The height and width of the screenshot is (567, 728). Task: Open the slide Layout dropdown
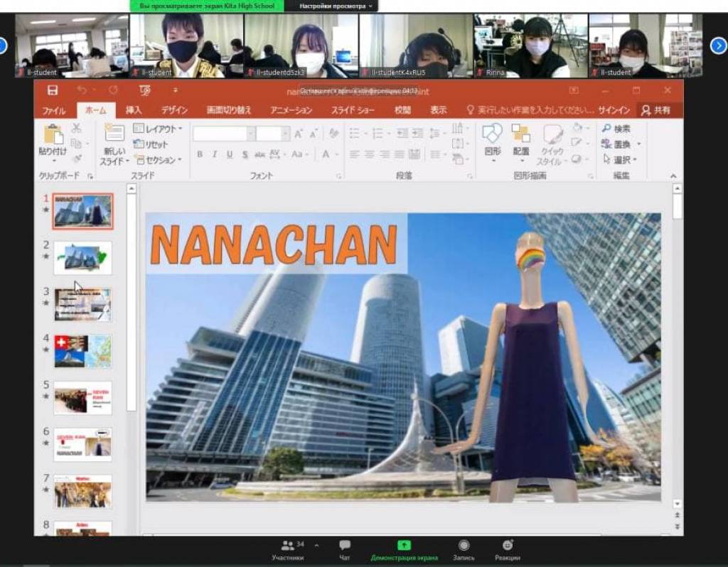(x=159, y=129)
